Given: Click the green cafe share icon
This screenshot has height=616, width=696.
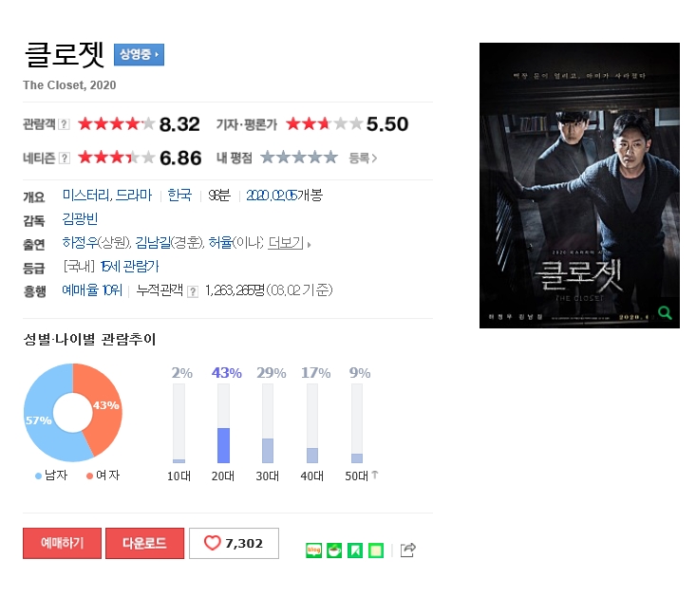Looking at the screenshot, I should [334, 551].
